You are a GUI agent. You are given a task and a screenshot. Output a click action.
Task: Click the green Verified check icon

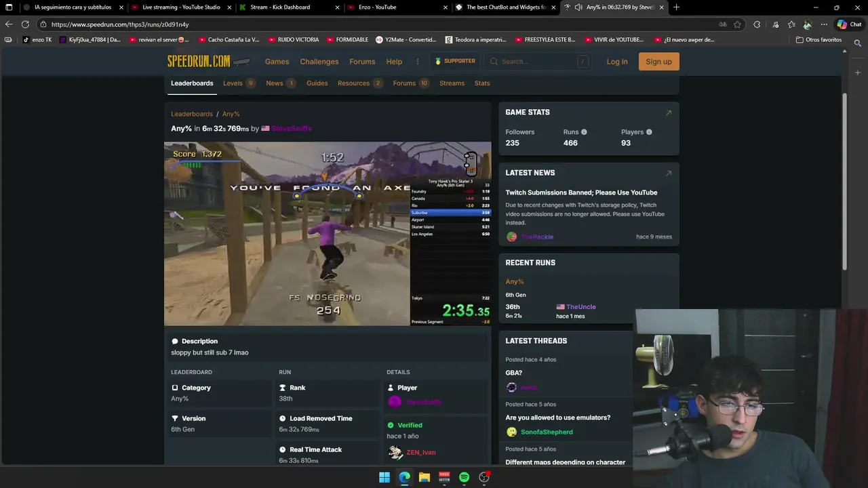tap(391, 426)
